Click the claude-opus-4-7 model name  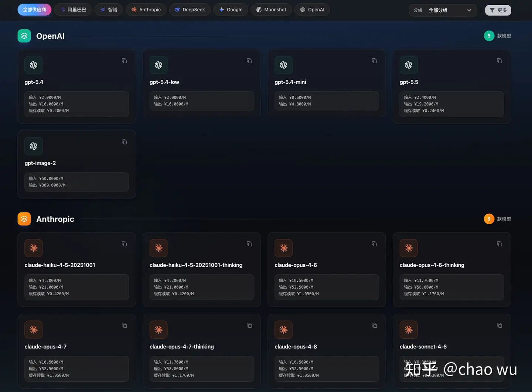click(x=46, y=347)
